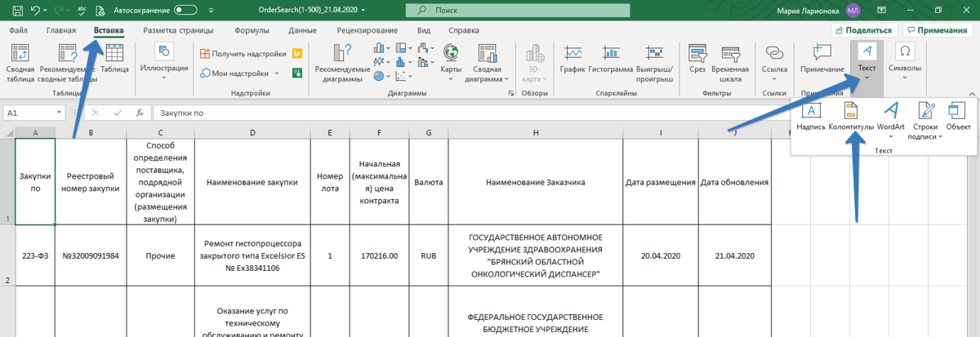Open the undo history dropdown arrow
Screen dimensions: 980x337
(x=46, y=11)
